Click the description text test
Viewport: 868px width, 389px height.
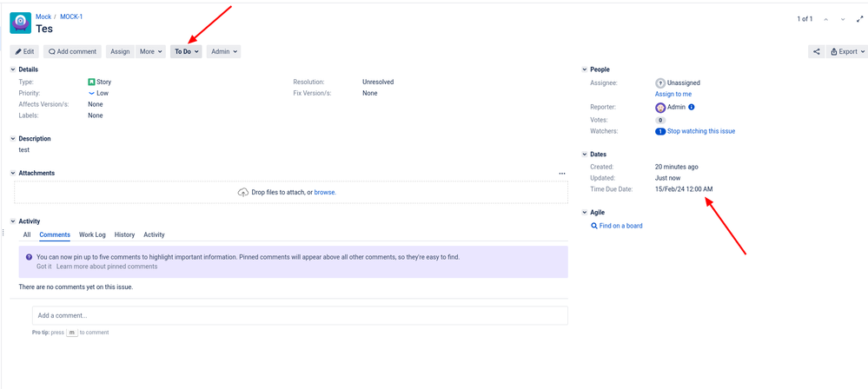pos(24,150)
